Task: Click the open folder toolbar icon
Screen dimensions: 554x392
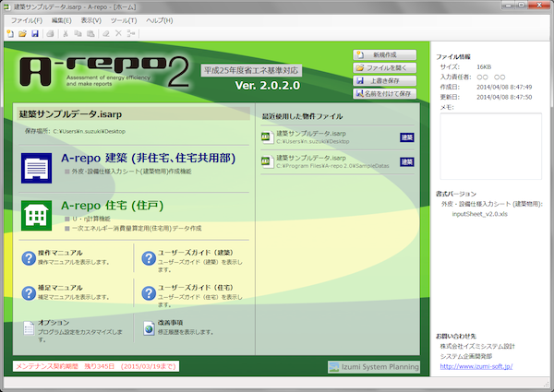Action: pyautogui.click(x=22, y=33)
